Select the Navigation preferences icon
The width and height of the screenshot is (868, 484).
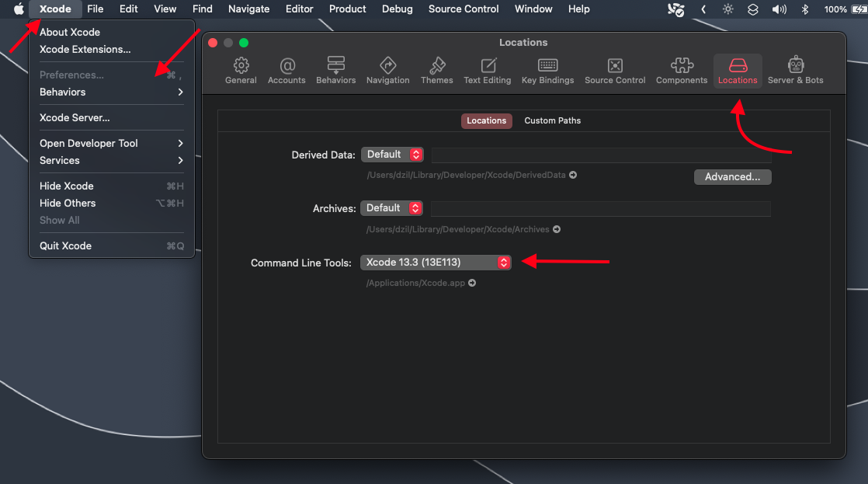click(x=387, y=70)
